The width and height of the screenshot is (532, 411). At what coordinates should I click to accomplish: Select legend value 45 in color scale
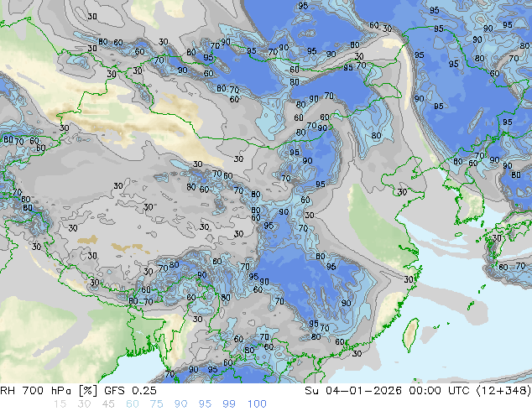click(108, 404)
